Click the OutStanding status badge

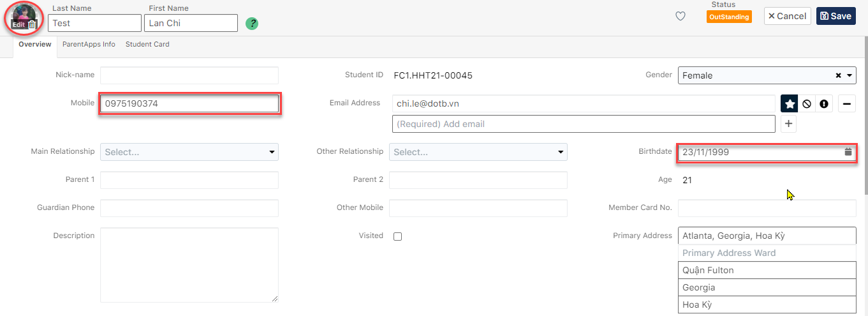(729, 17)
